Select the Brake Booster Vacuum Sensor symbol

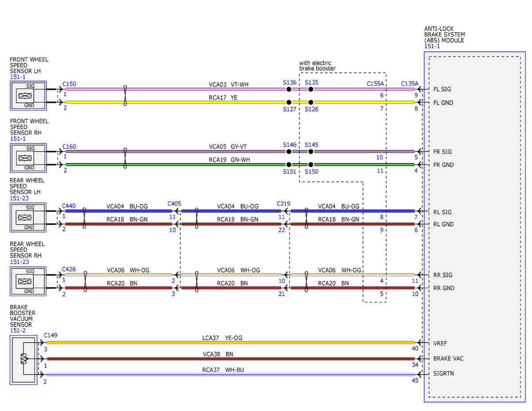[23, 360]
